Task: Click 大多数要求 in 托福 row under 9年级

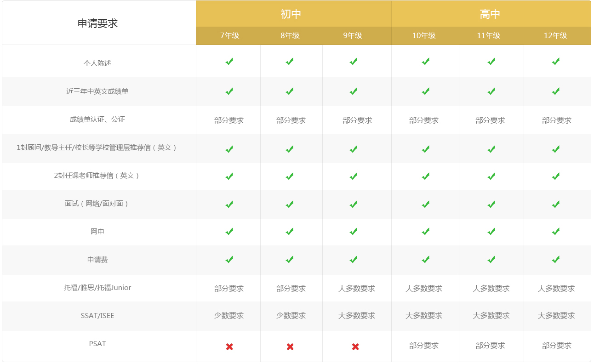Action: (x=357, y=289)
